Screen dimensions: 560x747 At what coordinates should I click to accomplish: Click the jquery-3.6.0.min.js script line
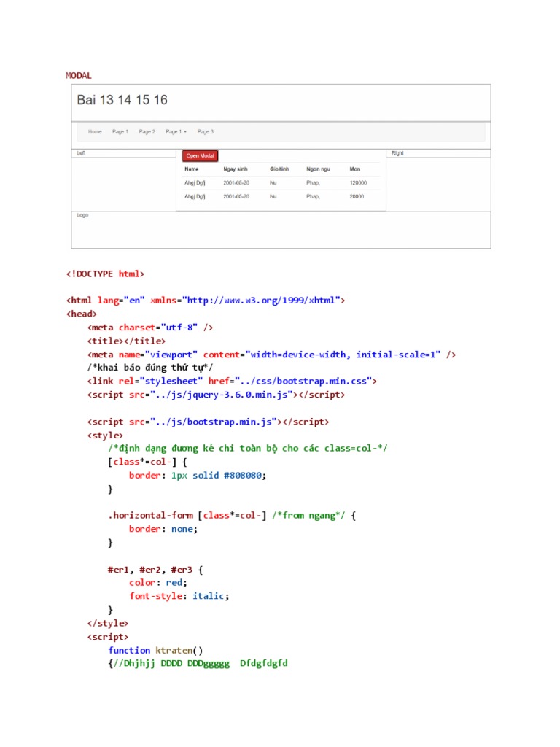click(216, 395)
